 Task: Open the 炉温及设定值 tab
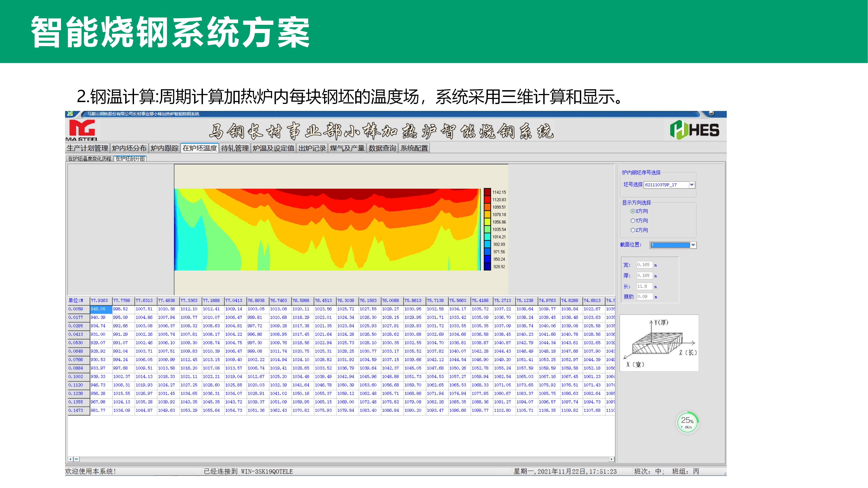273,148
